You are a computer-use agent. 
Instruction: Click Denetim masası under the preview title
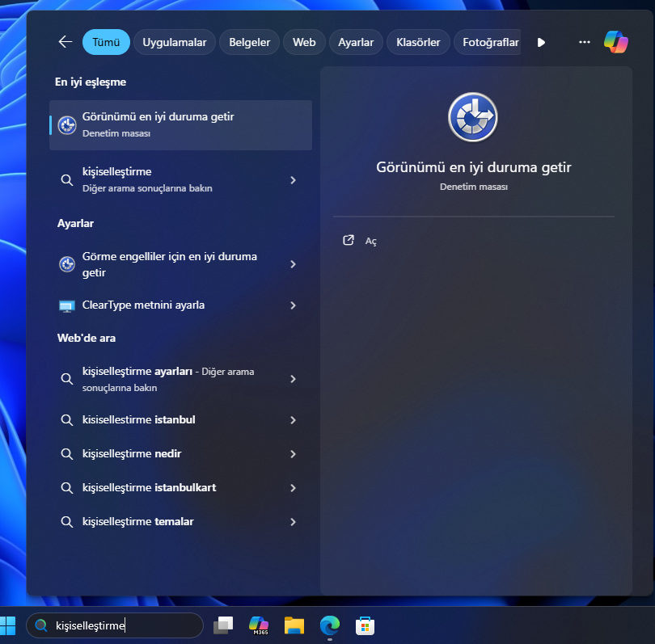[x=473, y=187]
